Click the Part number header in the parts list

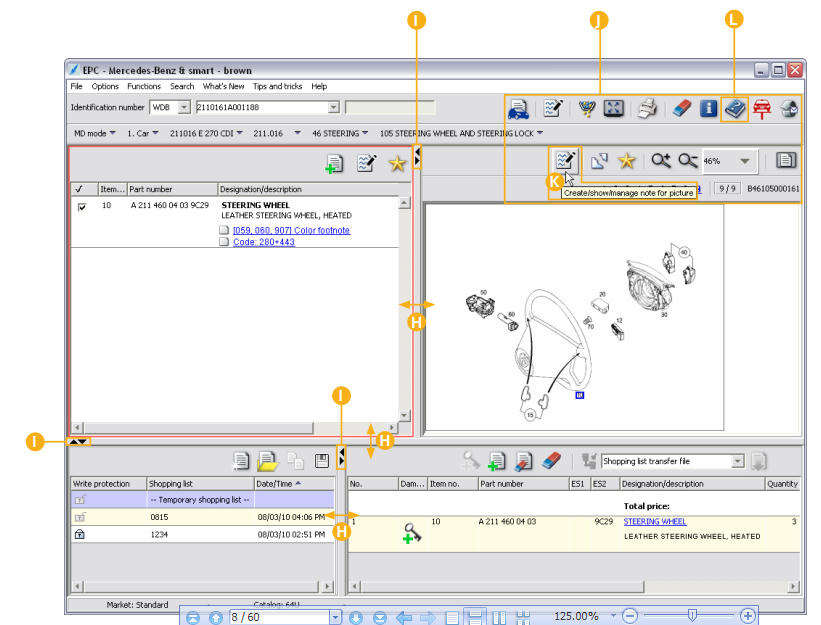tap(173, 189)
